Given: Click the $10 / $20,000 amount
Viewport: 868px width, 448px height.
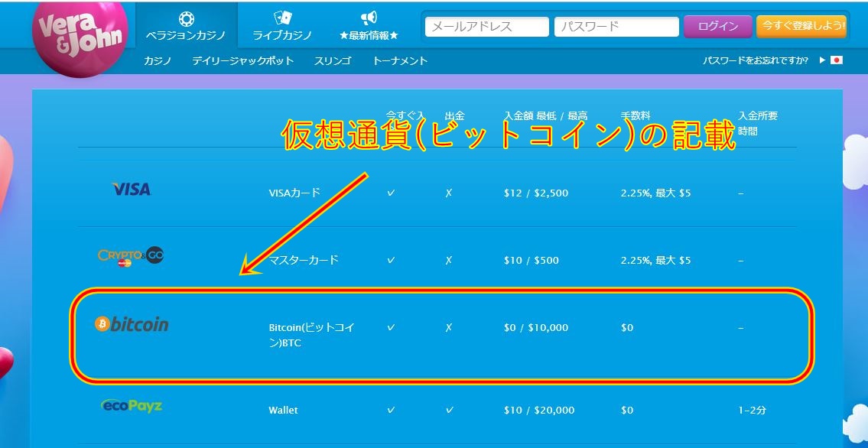Looking at the screenshot, I should pos(539,411).
